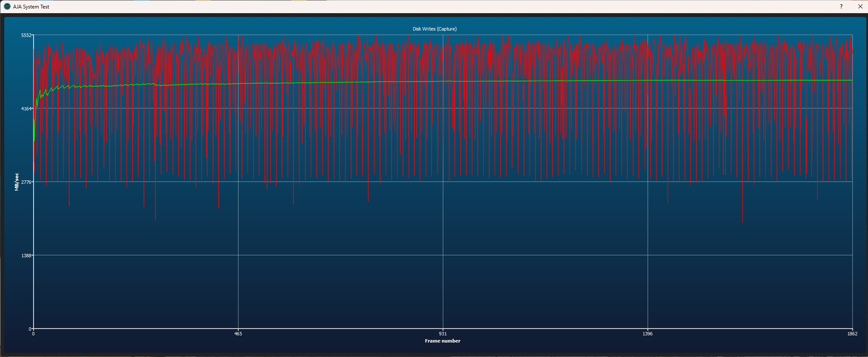Viewport: 868px width, 357px height.
Task: Click the 2776 gridline where it crosses frame 1396
Action: (648, 182)
